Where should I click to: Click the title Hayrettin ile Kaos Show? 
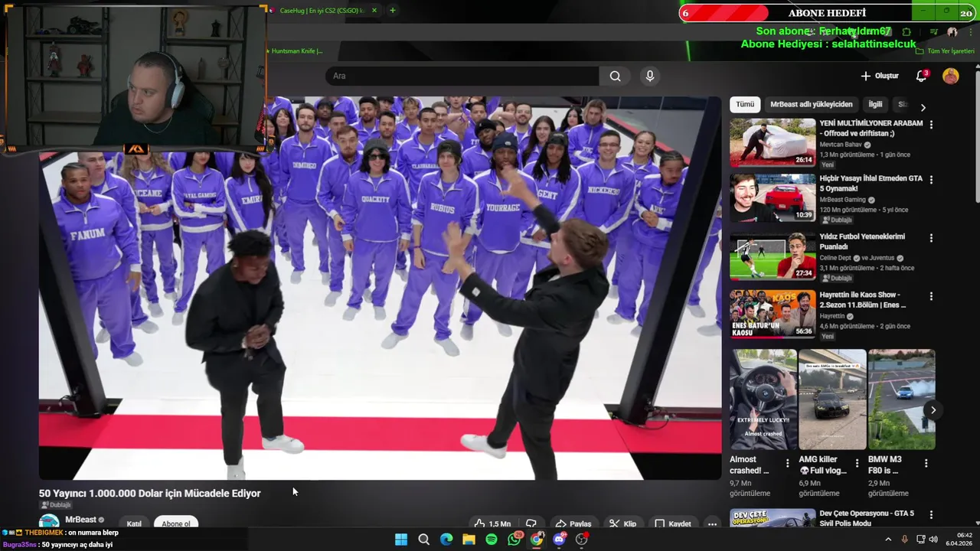(863, 299)
